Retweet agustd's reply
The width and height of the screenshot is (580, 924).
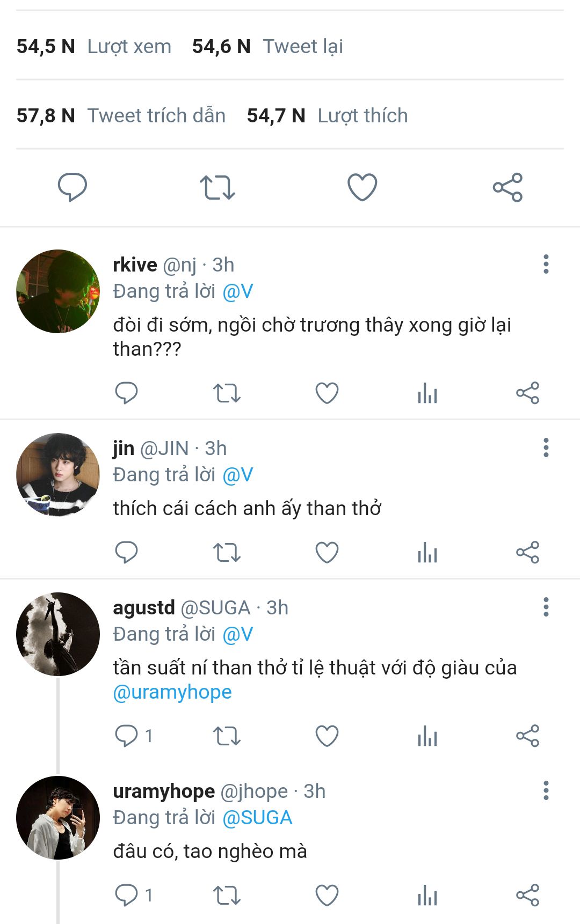coord(227,736)
